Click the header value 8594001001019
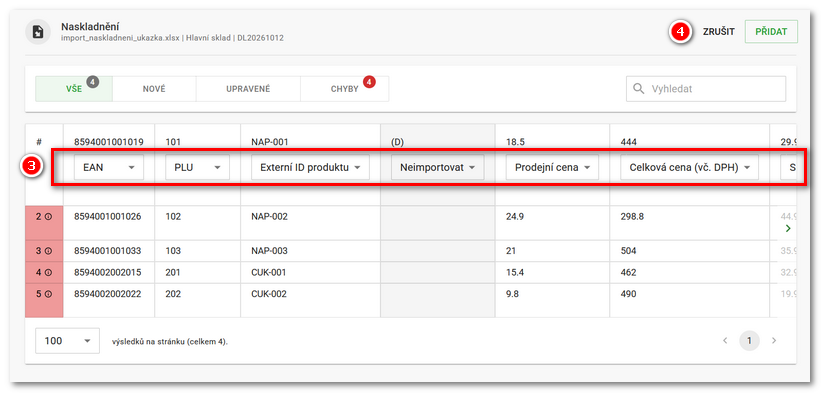 (x=109, y=141)
